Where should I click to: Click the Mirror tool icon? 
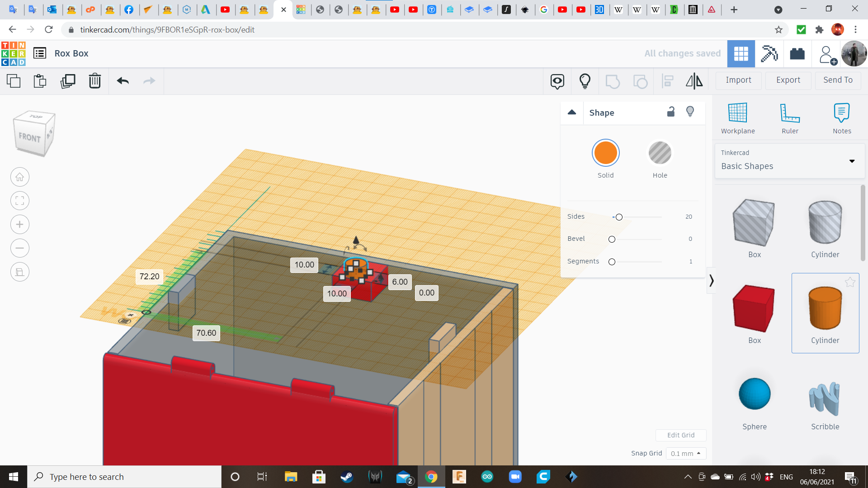(694, 81)
